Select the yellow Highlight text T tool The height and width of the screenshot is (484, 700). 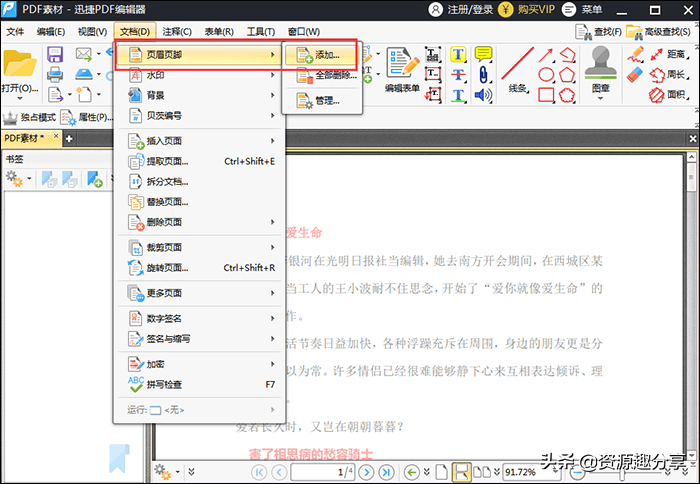pyautogui.click(x=458, y=55)
